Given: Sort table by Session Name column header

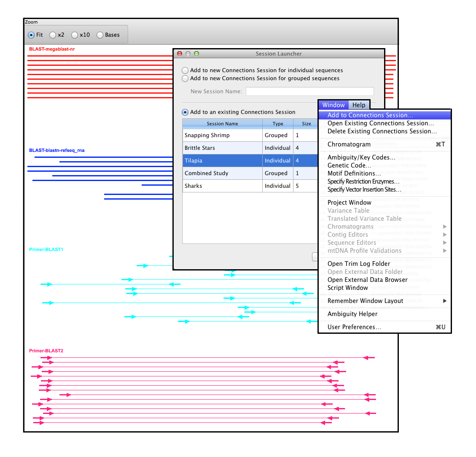Looking at the screenshot, I should (222, 124).
